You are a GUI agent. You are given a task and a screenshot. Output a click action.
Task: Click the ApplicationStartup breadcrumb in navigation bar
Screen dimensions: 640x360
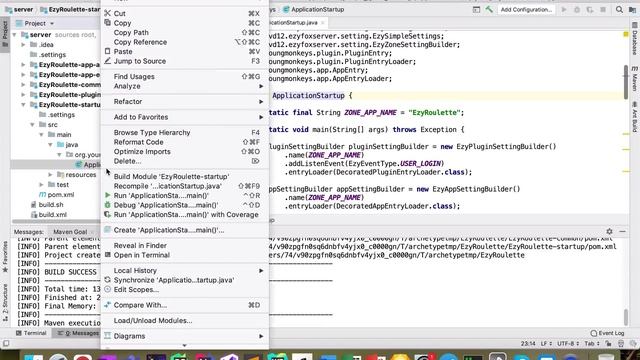click(313, 9)
